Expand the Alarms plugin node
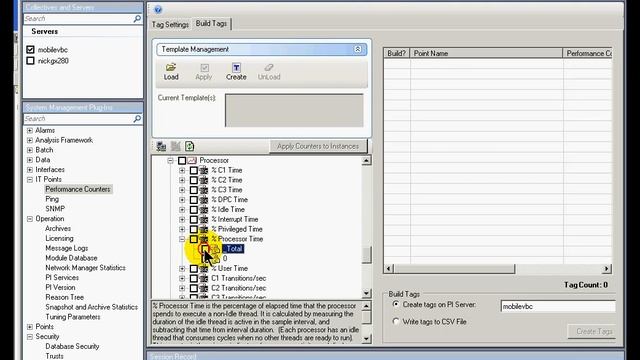This screenshot has width=640, height=360. pos(30,131)
